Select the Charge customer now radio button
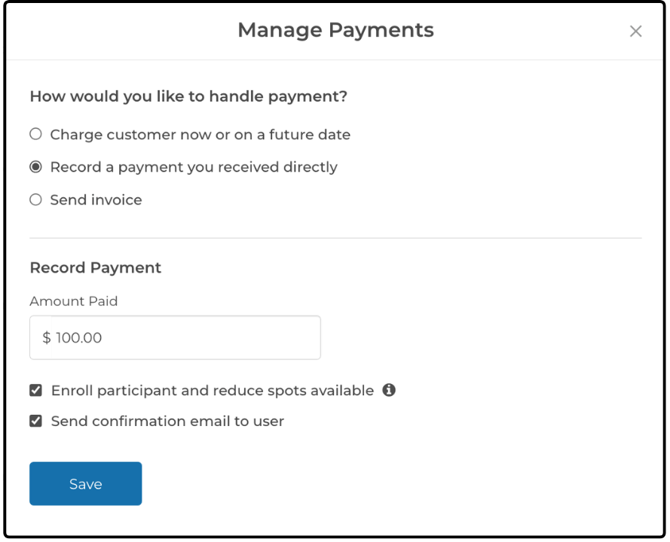670x542 pixels. [36, 134]
